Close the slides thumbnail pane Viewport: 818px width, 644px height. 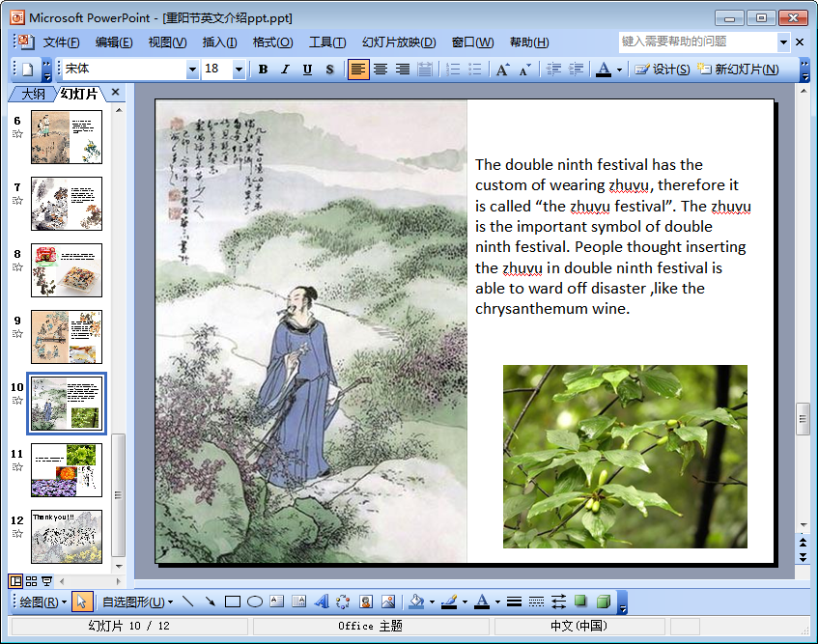pos(115,93)
